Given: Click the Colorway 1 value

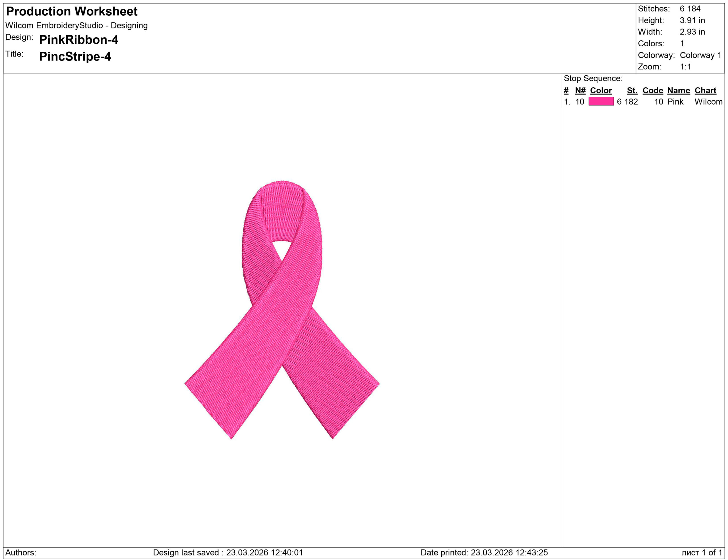Looking at the screenshot, I should (700, 55).
